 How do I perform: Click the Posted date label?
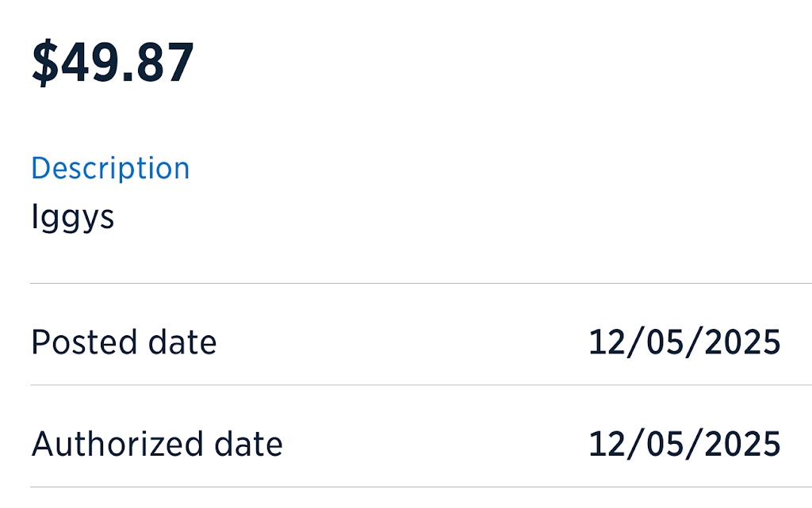(124, 342)
